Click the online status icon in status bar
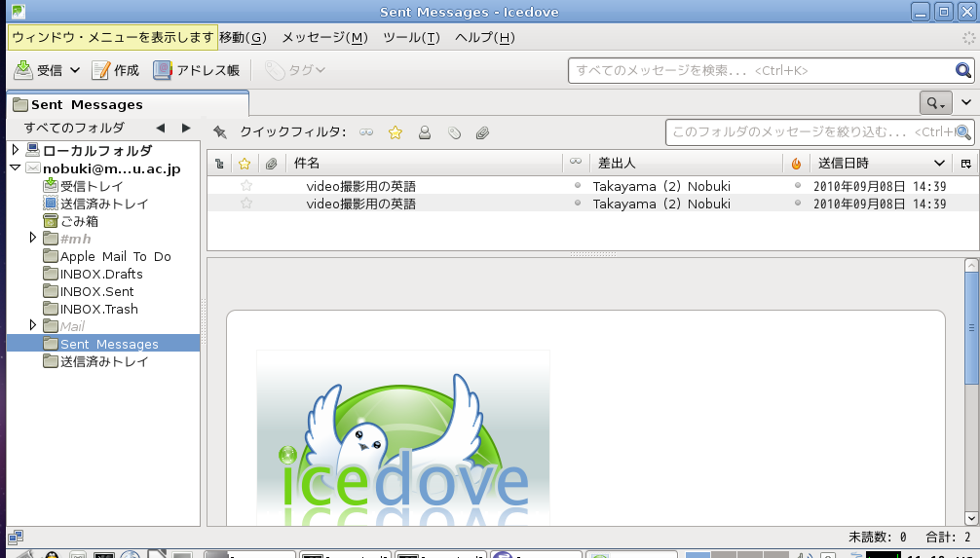The height and width of the screenshot is (558, 980). point(16,537)
